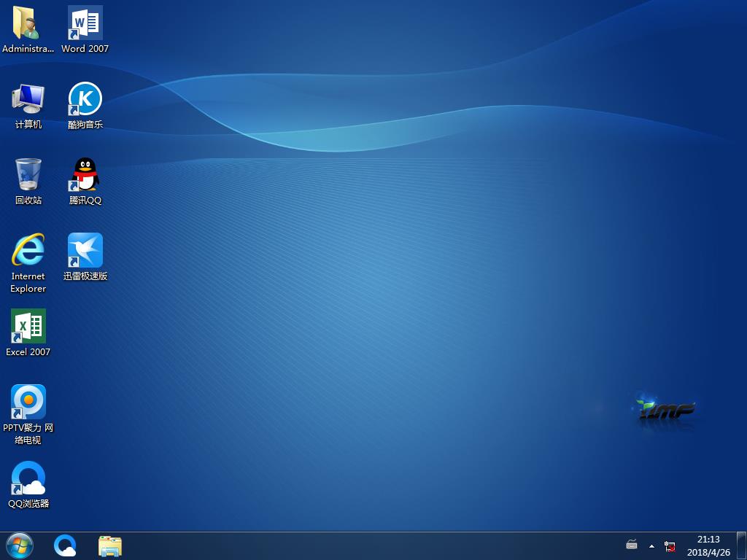
Task: Open File Explorer from the taskbar
Action: (110, 545)
